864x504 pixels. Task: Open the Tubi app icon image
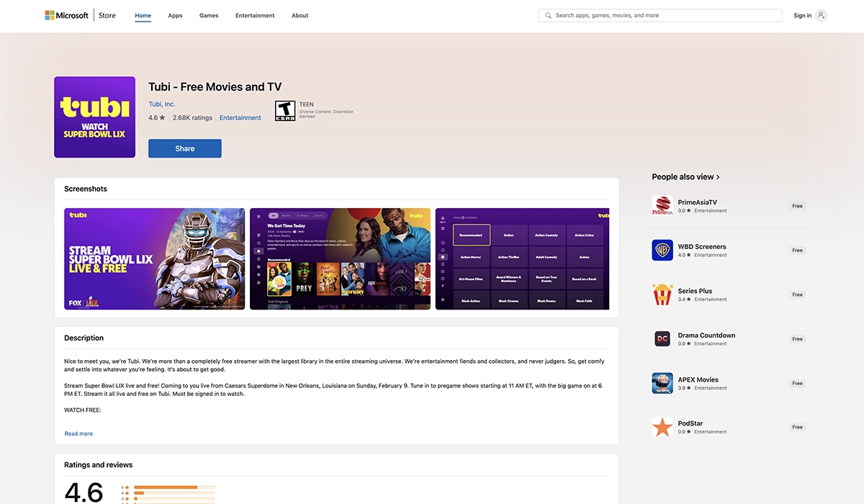tap(95, 117)
